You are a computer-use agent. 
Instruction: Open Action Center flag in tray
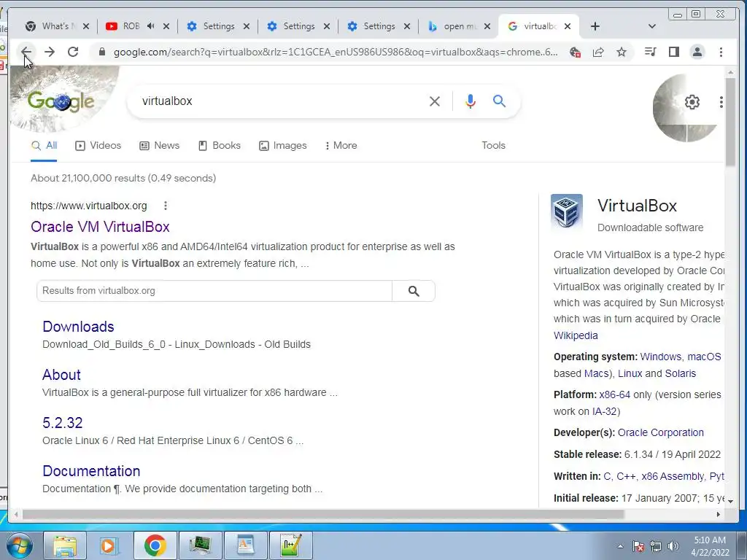tap(638, 547)
